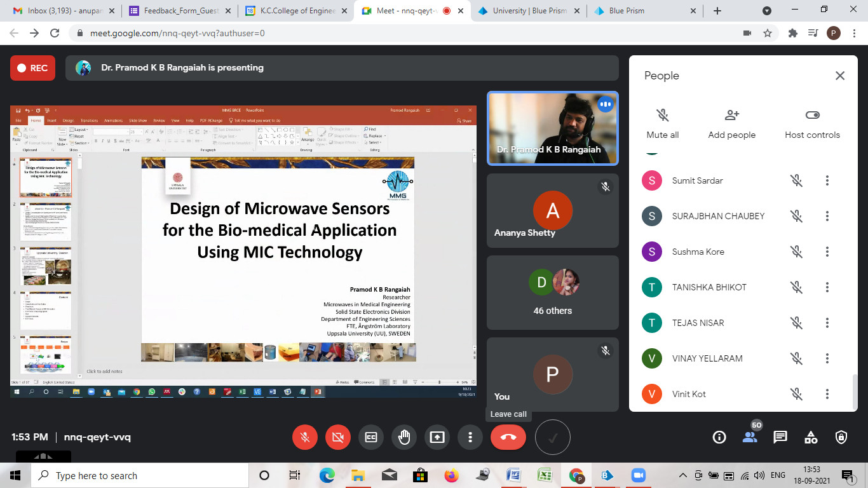Toggle the Host controls switch in People panel

pyautogui.click(x=812, y=115)
